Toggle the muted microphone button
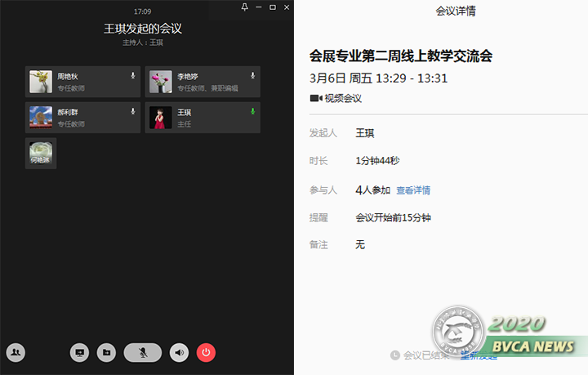588x375 pixels. click(143, 352)
